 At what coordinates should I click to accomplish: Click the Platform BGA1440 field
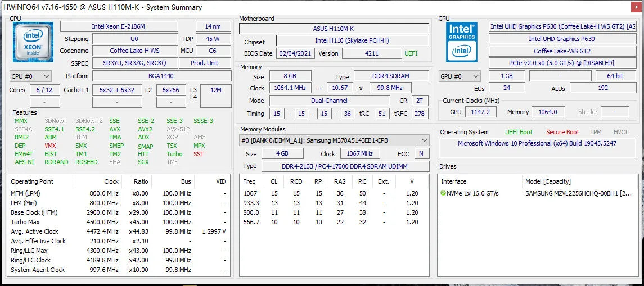[x=161, y=76]
